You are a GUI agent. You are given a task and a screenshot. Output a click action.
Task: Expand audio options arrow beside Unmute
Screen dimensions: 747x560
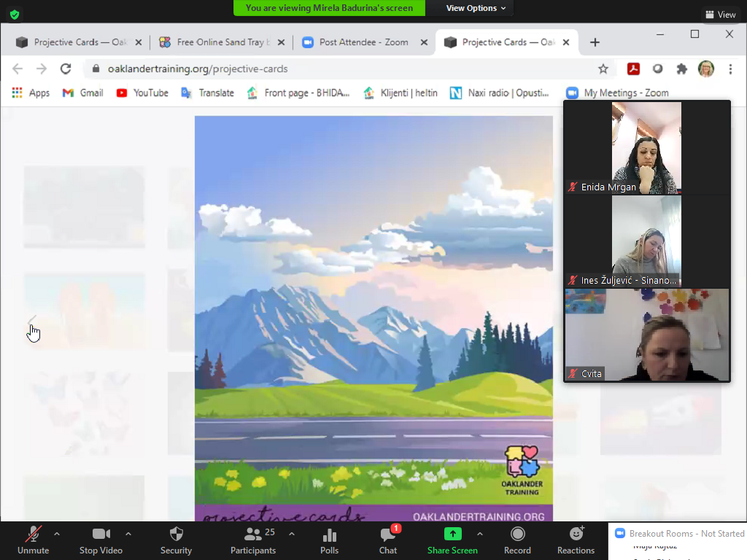(x=57, y=533)
